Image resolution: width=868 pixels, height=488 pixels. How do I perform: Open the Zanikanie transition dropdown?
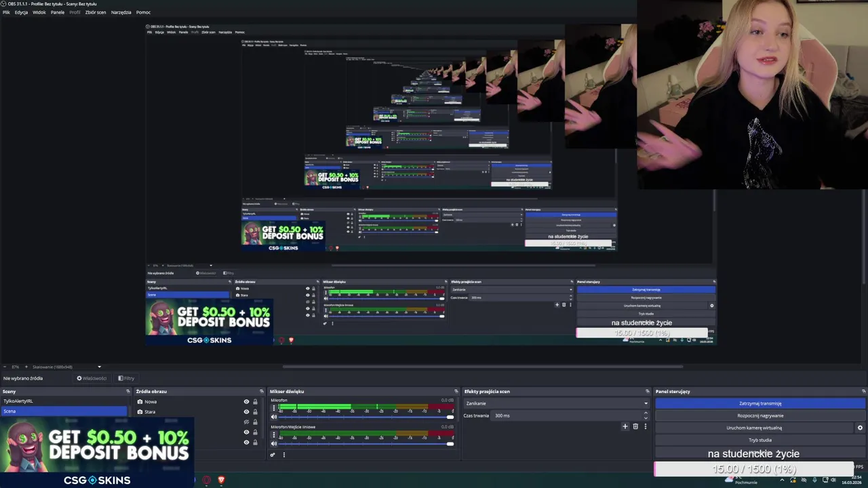point(557,403)
